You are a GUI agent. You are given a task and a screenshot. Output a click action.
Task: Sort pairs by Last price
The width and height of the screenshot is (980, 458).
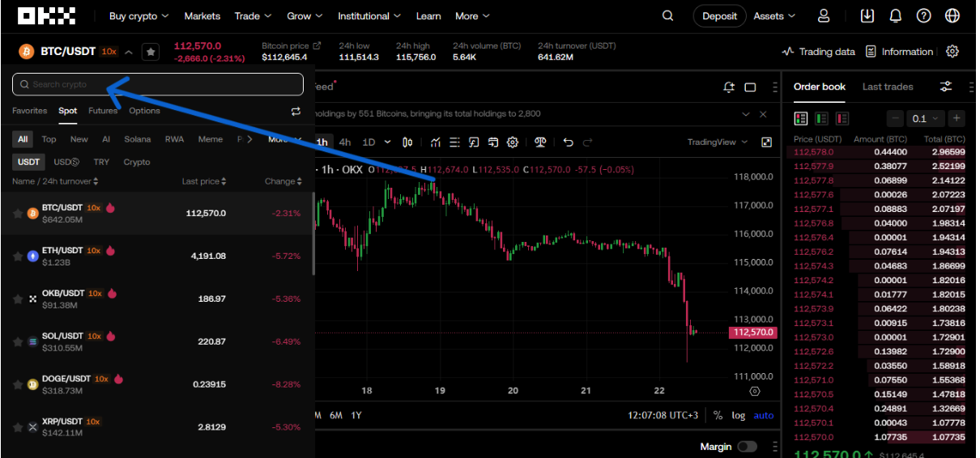click(x=203, y=181)
